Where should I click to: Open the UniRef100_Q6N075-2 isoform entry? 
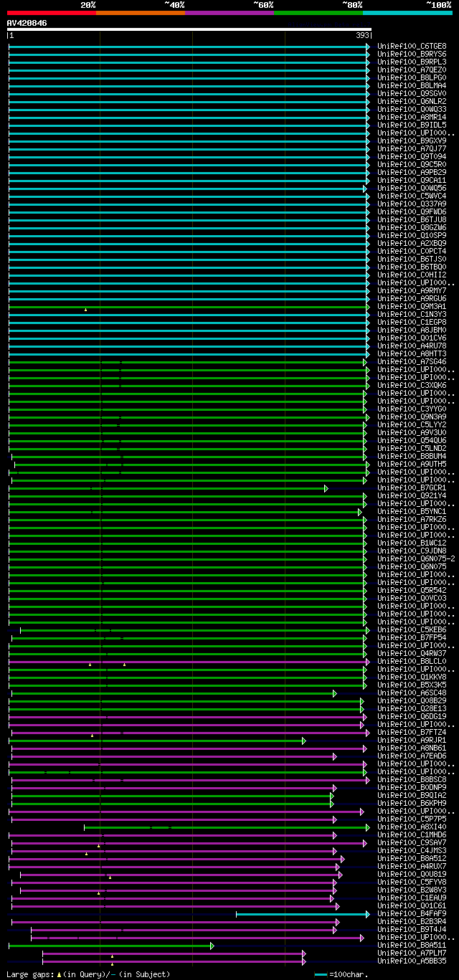pos(416,558)
